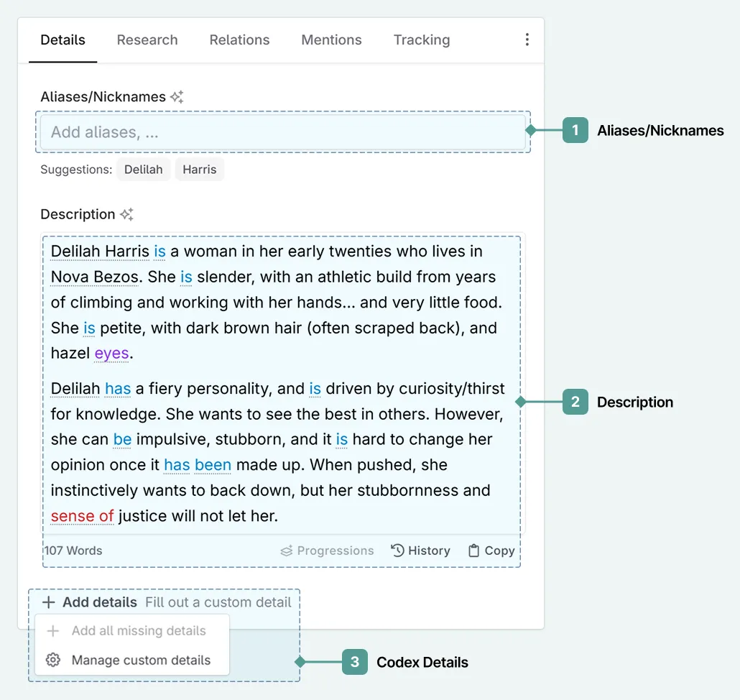Screen dimensions: 740x700
Task: Open the Relations tab
Action: (239, 40)
